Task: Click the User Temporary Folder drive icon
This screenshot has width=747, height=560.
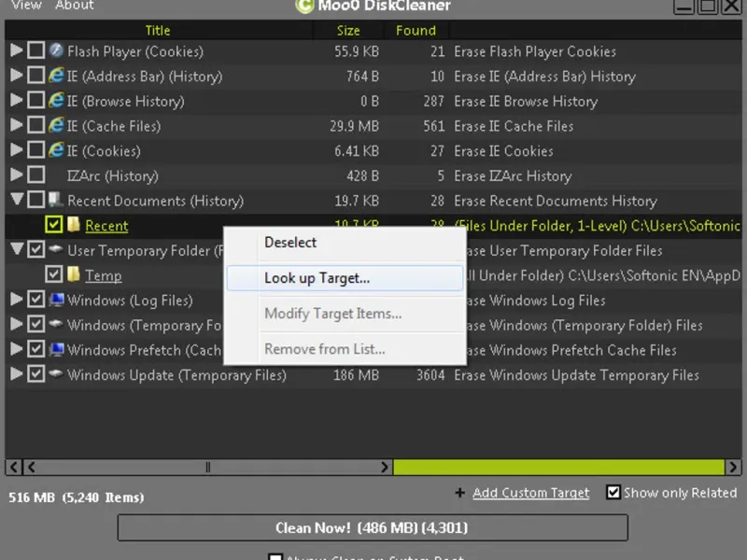Action: pyautogui.click(x=56, y=248)
